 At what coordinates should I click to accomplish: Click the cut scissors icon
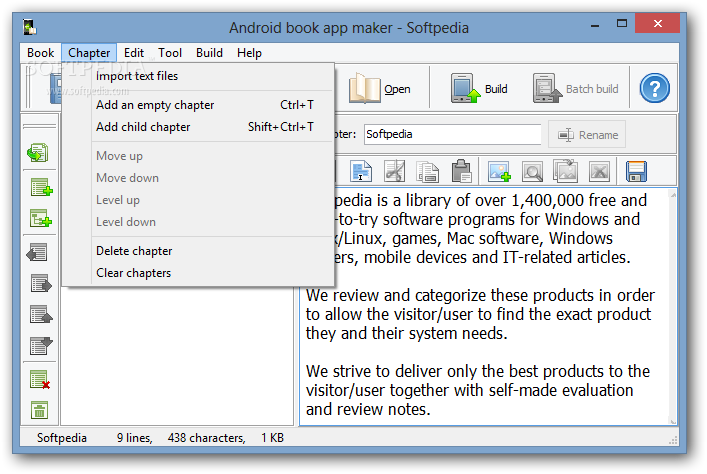tap(394, 171)
